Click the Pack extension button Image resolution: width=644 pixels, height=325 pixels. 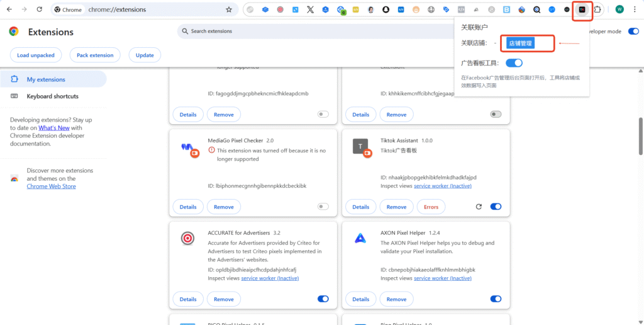(x=95, y=55)
